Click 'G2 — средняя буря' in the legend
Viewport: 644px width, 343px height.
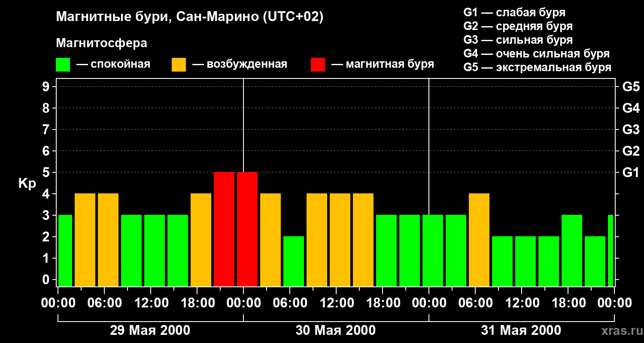coord(518,26)
